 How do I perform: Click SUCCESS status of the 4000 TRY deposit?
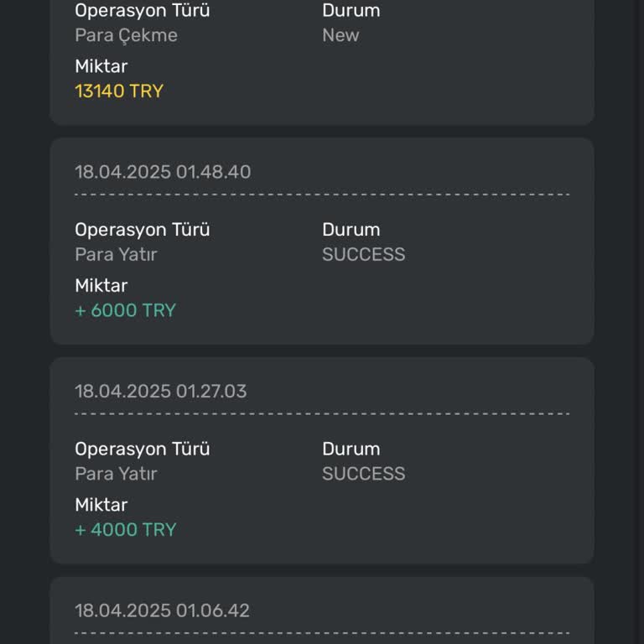pyautogui.click(x=363, y=474)
